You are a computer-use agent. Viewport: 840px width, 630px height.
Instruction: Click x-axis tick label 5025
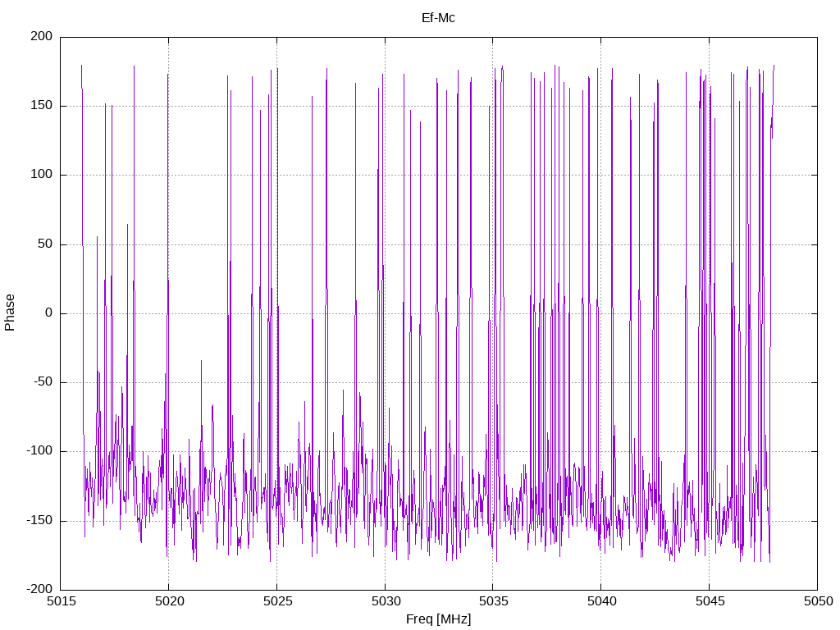point(277,601)
